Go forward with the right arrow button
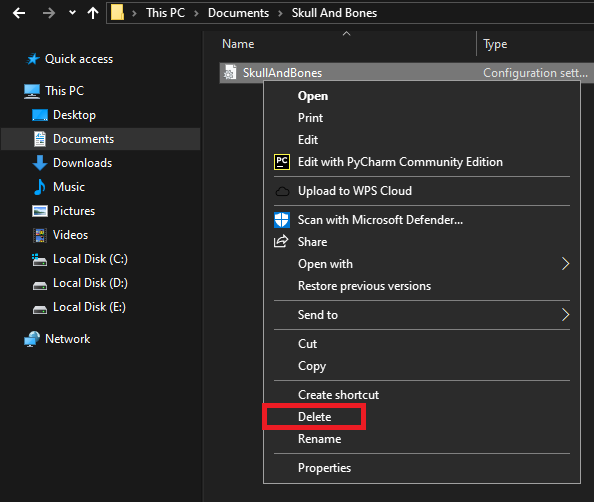Screen dimensions: 594x502 coord(48,13)
